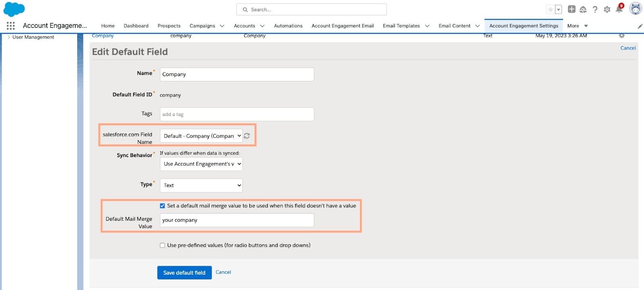
Task: Switch to the Prospects tab
Action: [x=169, y=26]
